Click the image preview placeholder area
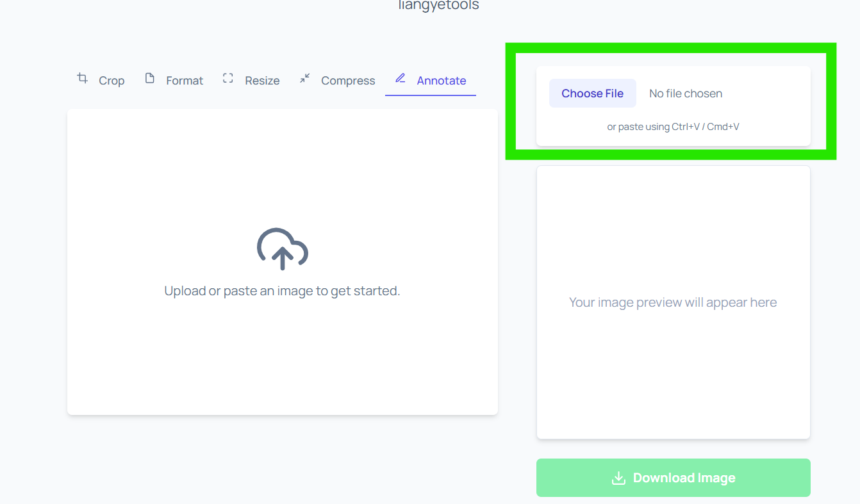 [x=673, y=302]
